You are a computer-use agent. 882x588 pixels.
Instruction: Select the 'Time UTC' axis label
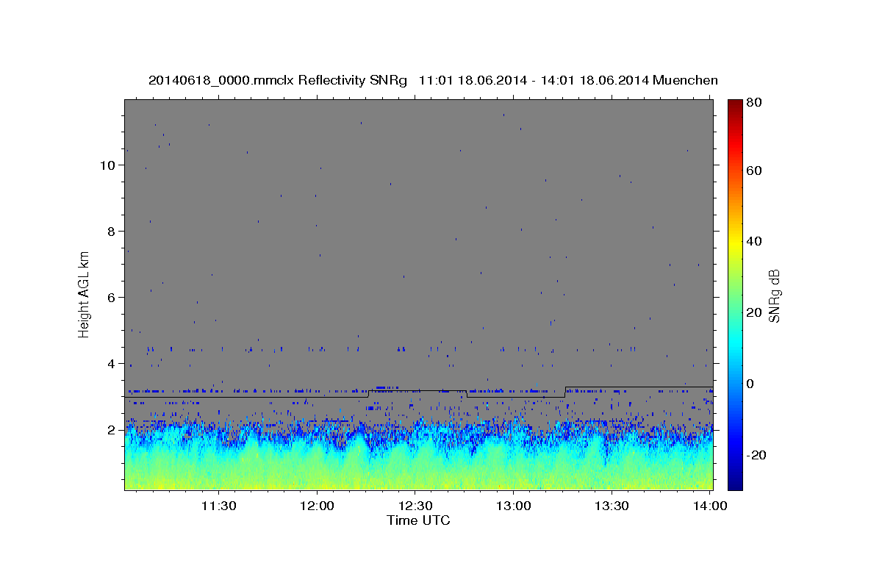418,520
